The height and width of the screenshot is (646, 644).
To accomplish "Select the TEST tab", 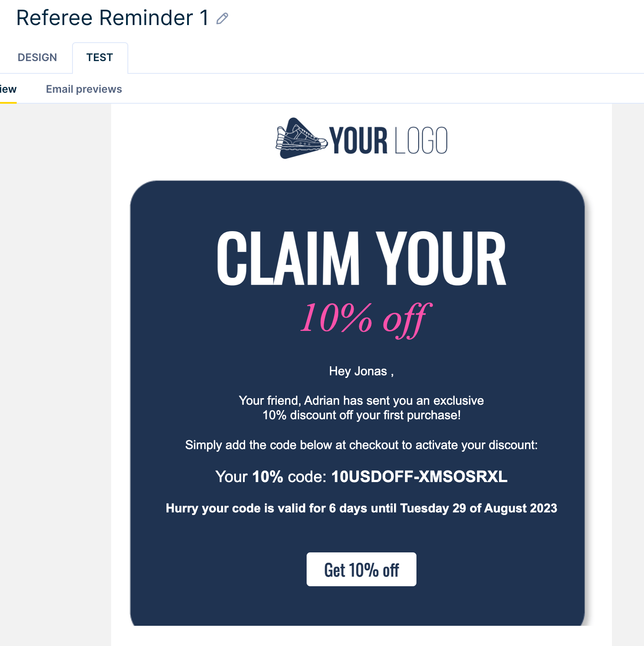I will (100, 57).
